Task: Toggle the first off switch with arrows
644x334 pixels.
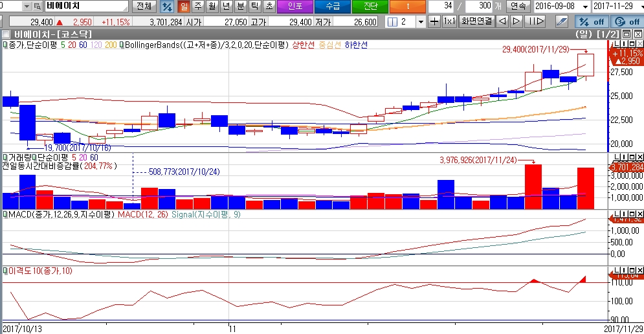Action: coord(592,21)
